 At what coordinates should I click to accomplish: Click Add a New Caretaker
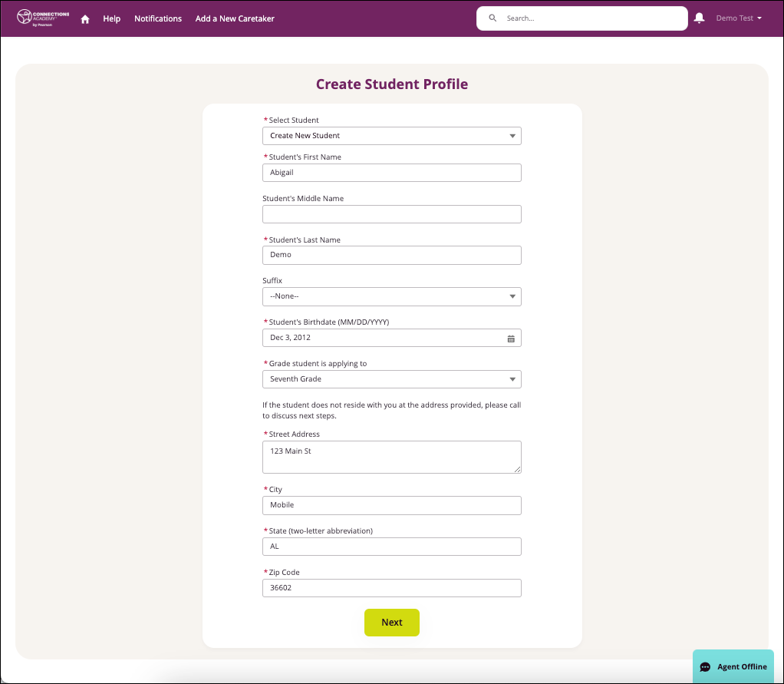click(235, 18)
